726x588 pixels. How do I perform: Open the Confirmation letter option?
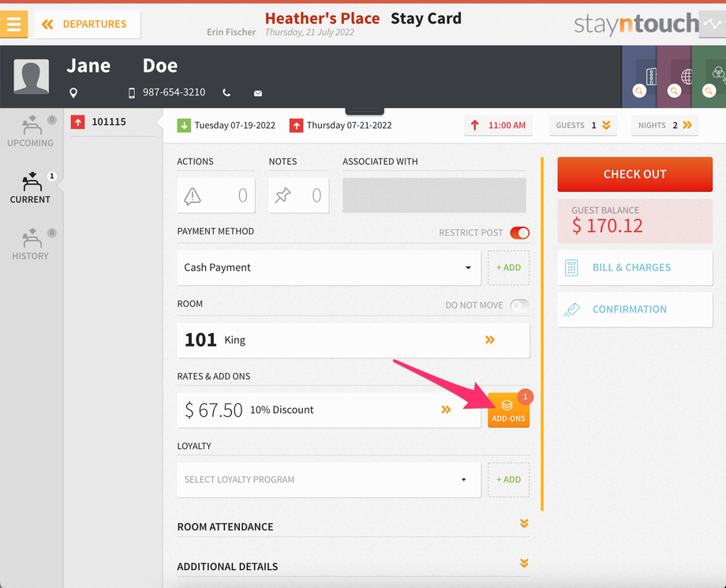pyautogui.click(x=634, y=309)
